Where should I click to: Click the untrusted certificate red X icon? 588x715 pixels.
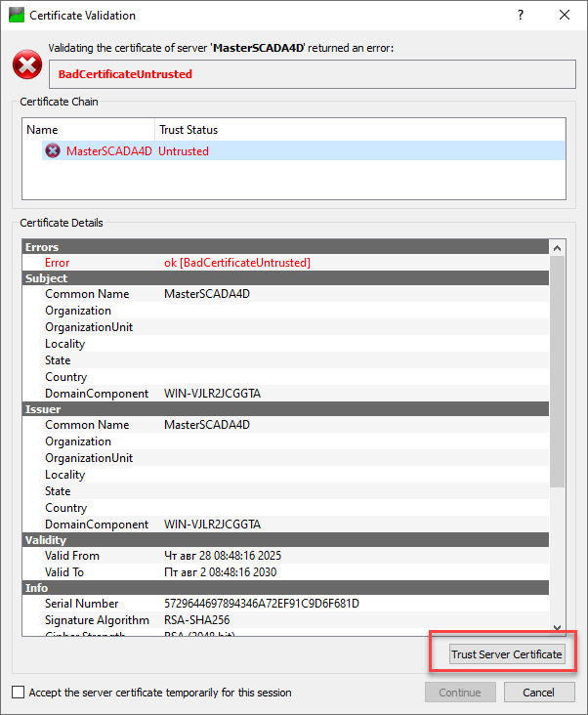click(53, 151)
